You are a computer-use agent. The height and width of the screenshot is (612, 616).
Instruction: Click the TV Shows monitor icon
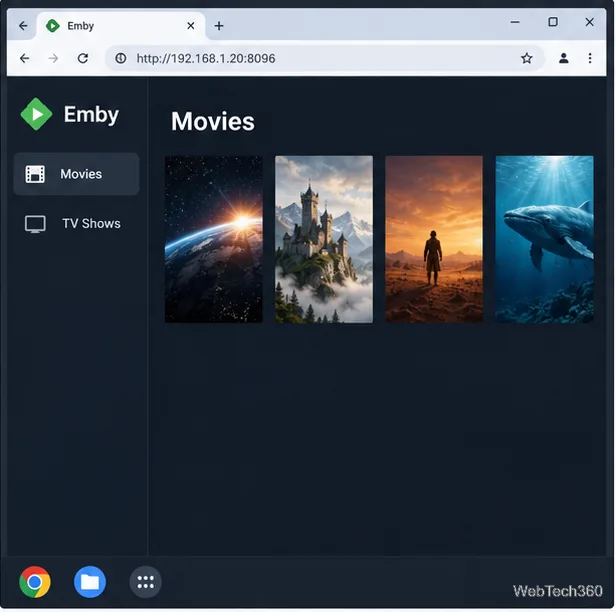(x=35, y=224)
